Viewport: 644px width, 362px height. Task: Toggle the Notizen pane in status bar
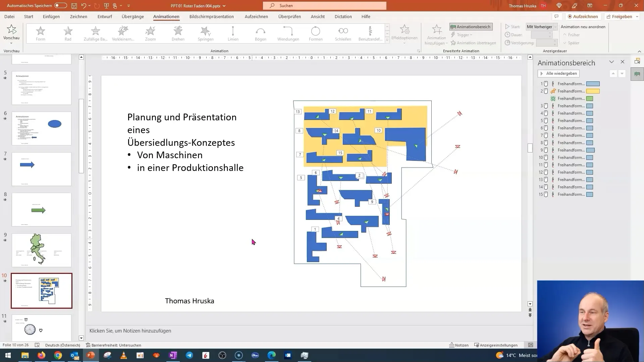(x=459, y=345)
